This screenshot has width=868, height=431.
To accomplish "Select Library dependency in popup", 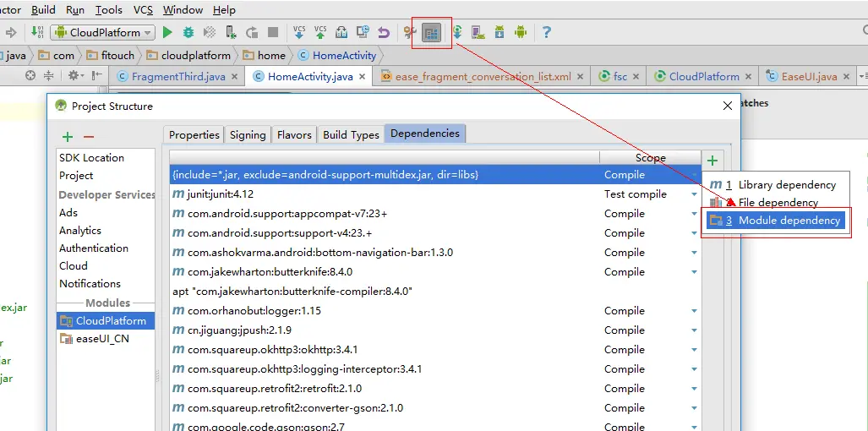I will tap(776, 185).
